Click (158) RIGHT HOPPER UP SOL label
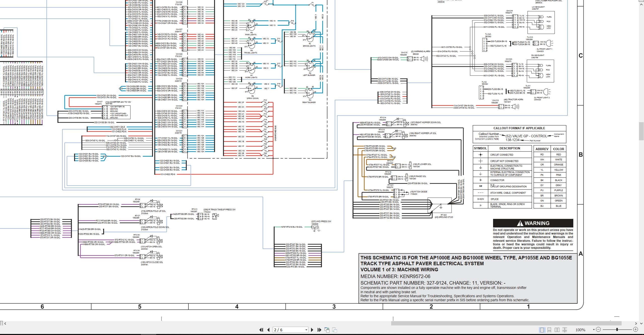 423,133
